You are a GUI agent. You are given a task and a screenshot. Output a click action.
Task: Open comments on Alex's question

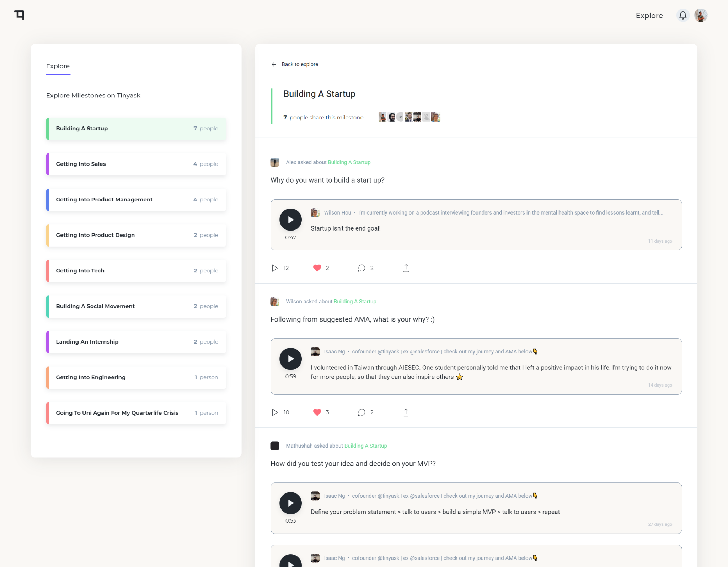[362, 268]
